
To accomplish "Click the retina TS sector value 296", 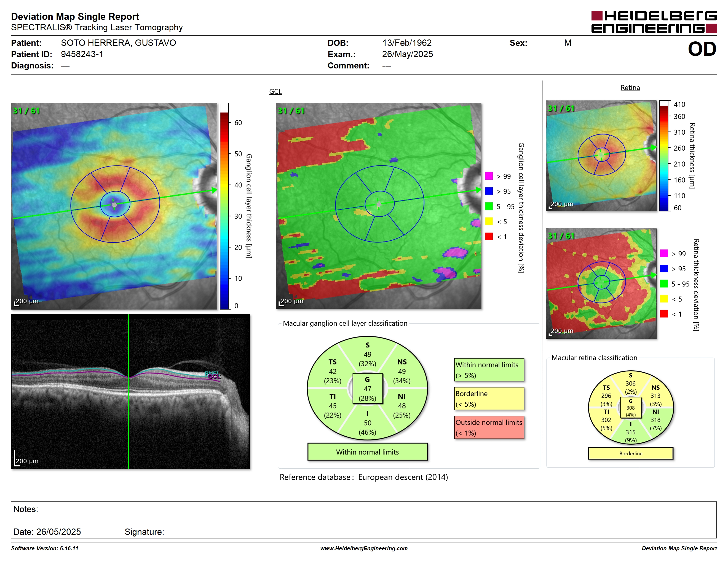I will [x=606, y=395].
